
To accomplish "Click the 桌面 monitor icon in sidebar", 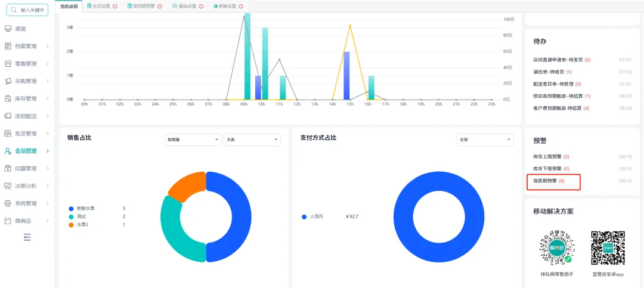I will (8, 29).
